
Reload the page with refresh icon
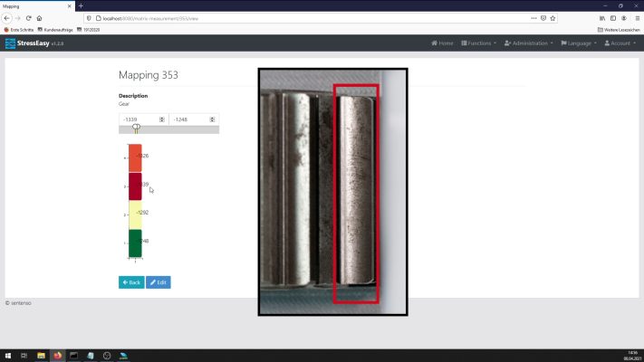point(28,18)
